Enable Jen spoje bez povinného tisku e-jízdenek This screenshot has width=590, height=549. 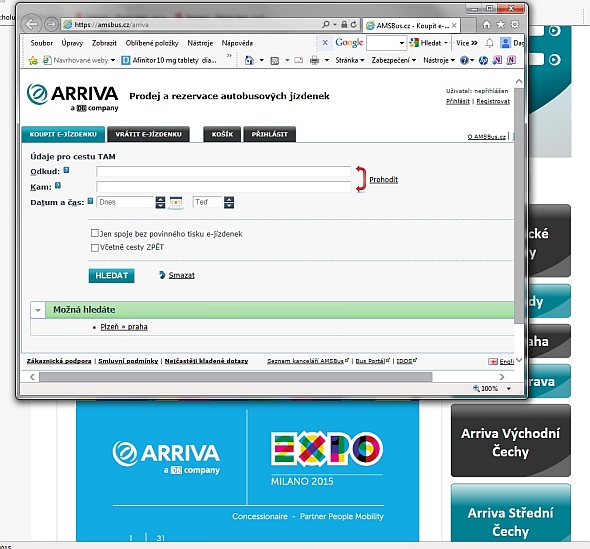click(x=95, y=233)
